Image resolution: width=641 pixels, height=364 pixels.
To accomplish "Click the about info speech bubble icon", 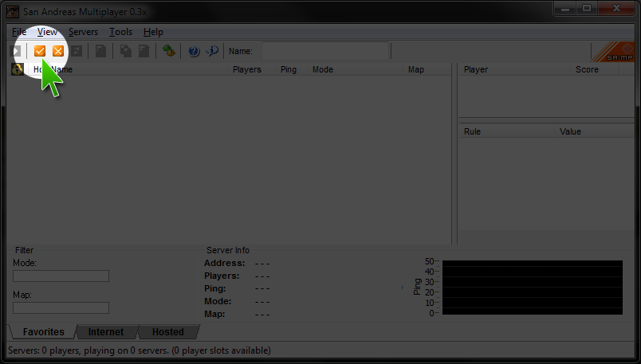I will [x=212, y=51].
